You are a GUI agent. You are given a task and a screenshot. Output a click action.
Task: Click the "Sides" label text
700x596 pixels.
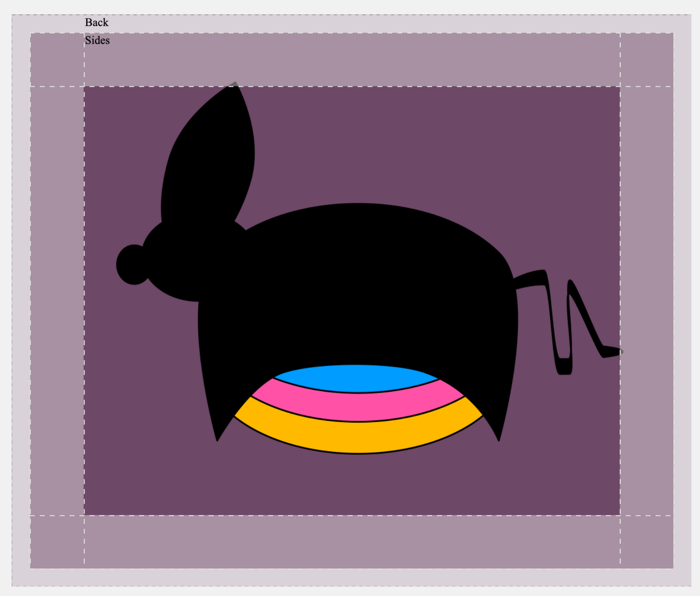tap(97, 40)
